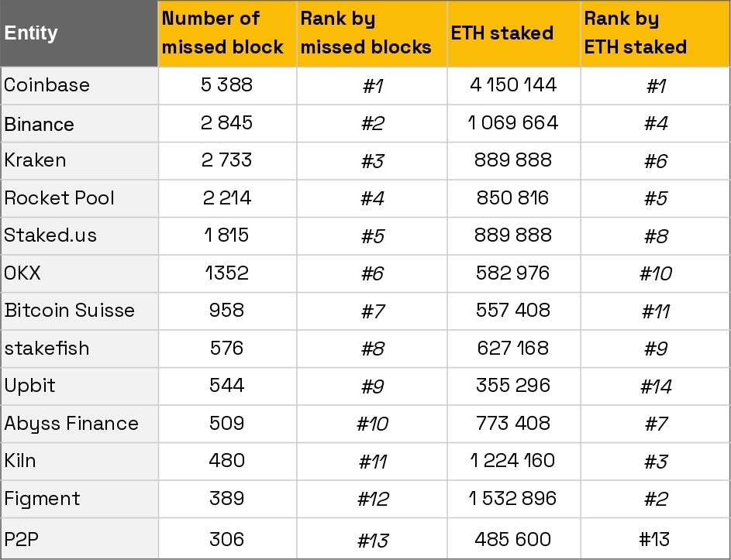The width and height of the screenshot is (731, 560).
Task: Select Binance's #2 missed blocks rank
Action: click(x=373, y=123)
